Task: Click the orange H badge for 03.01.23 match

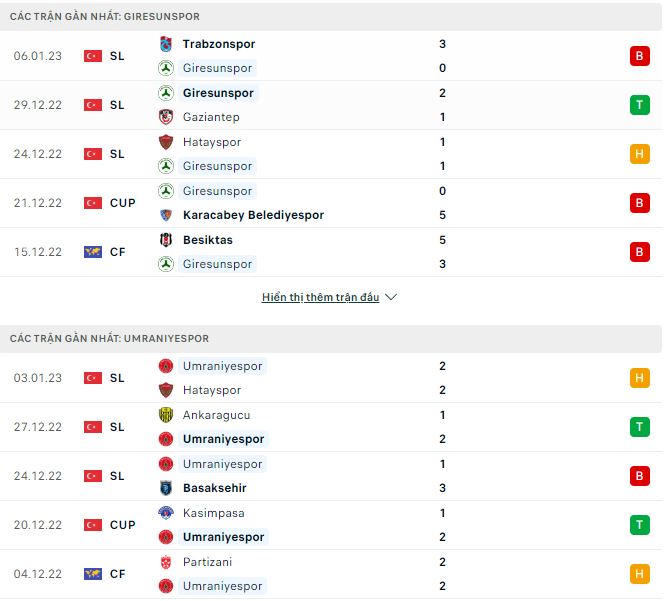Action: (x=639, y=378)
